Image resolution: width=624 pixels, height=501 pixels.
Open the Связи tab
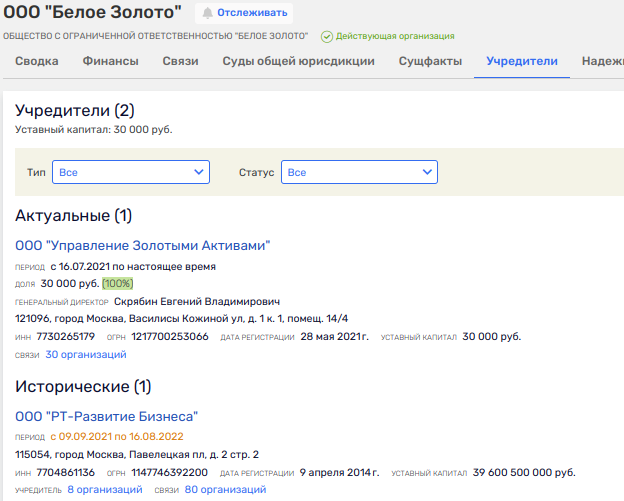pyautogui.click(x=180, y=61)
